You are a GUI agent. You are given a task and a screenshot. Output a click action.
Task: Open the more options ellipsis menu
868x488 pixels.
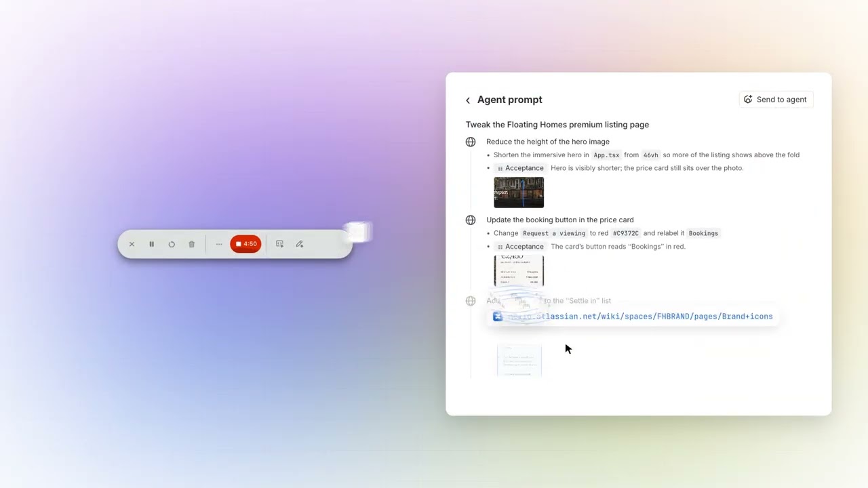tap(218, 244)
